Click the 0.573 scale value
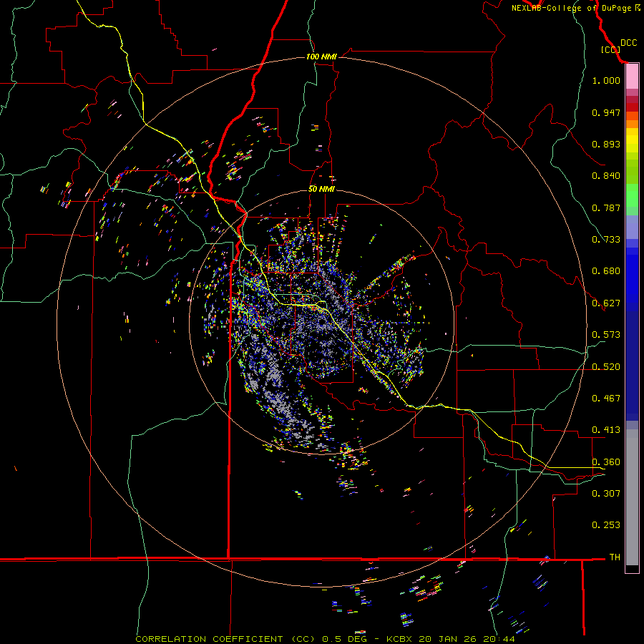 [606, 335]
